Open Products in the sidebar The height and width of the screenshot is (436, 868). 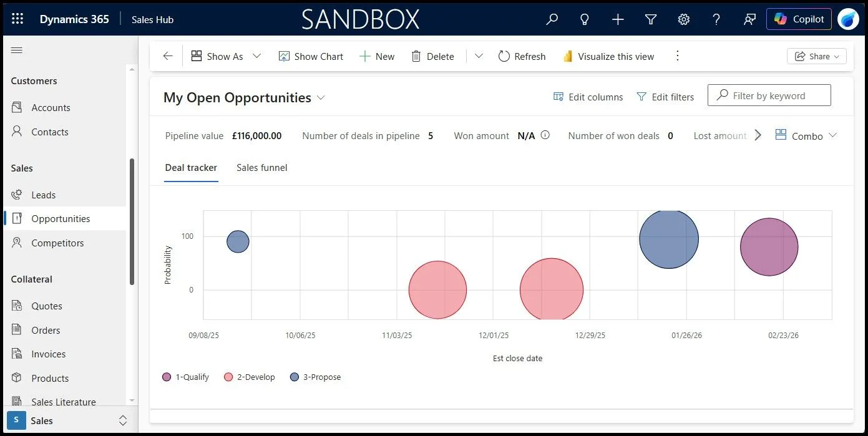[65, 378]
